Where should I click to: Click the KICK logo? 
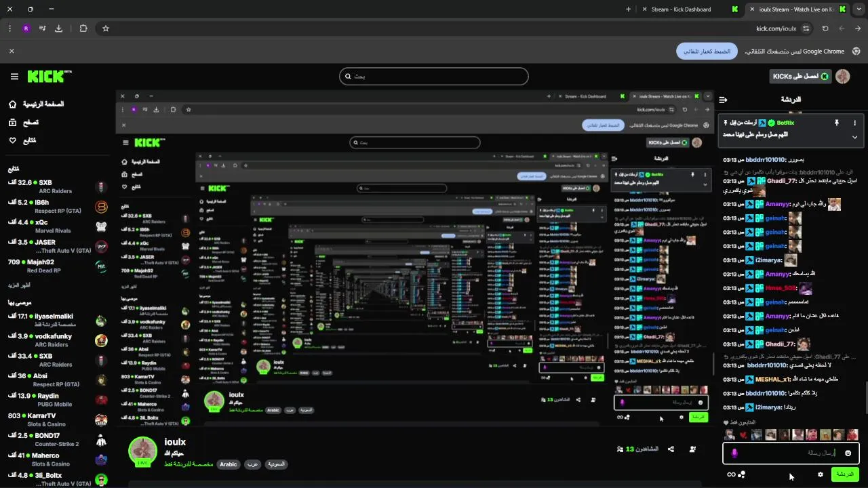point(49,77)
